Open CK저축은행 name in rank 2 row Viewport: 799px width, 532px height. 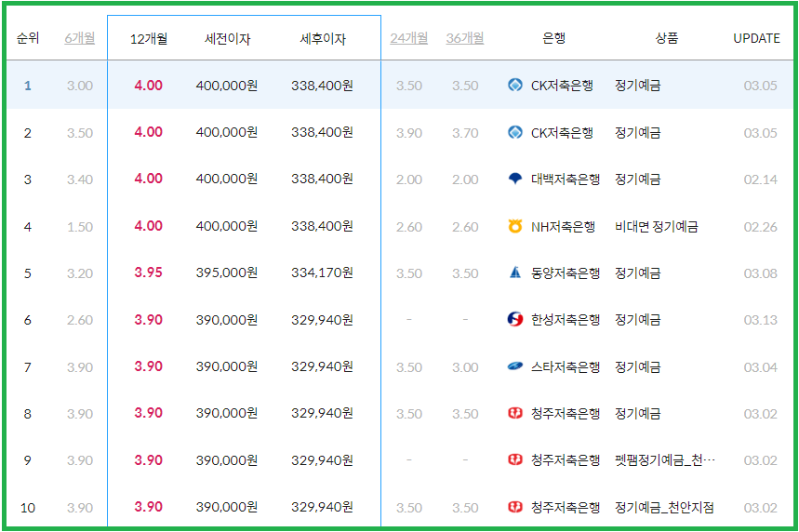coord(562,133)
